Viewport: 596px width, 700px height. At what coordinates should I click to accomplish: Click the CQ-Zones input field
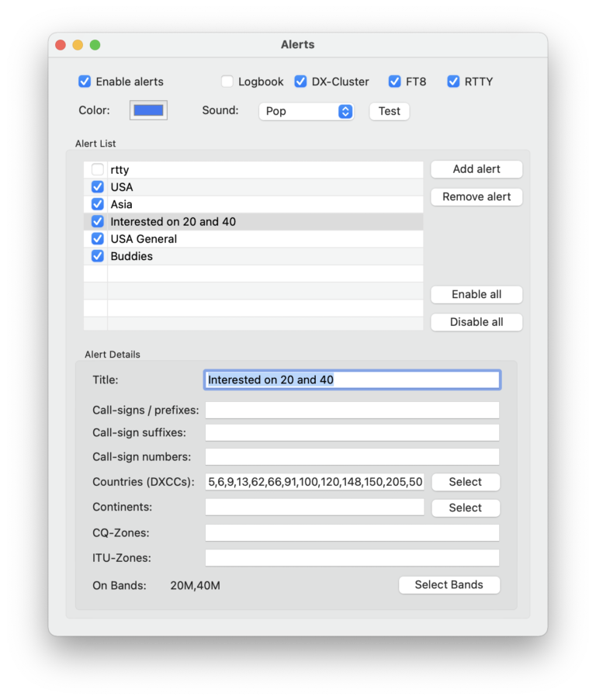pyautogui.click(x=352, y=532)
